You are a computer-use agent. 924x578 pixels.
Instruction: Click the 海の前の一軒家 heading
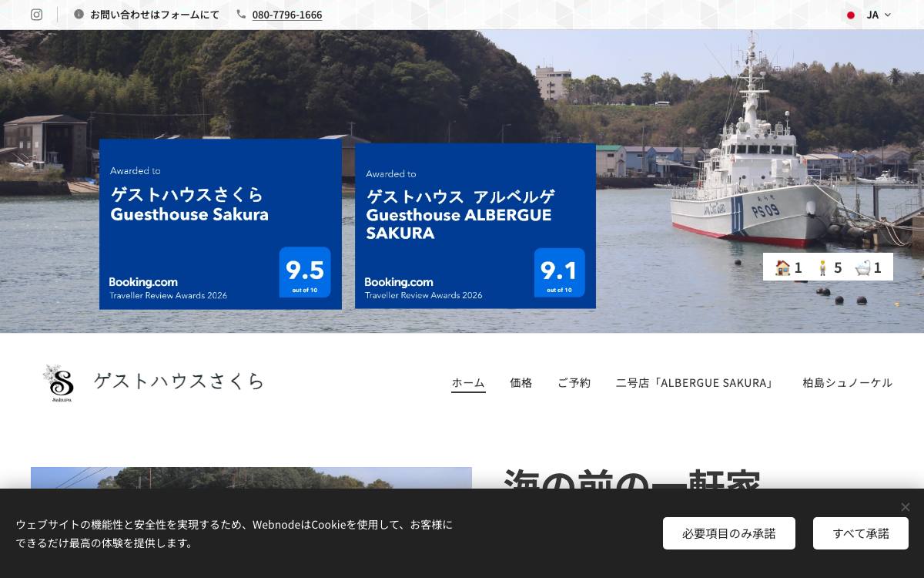click(x=632, y=478)
